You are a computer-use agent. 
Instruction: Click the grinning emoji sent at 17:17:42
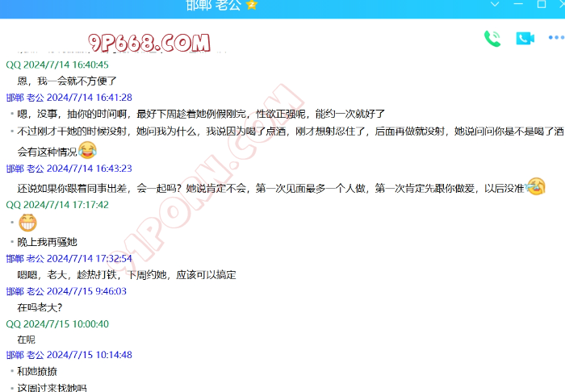point(27,223)
